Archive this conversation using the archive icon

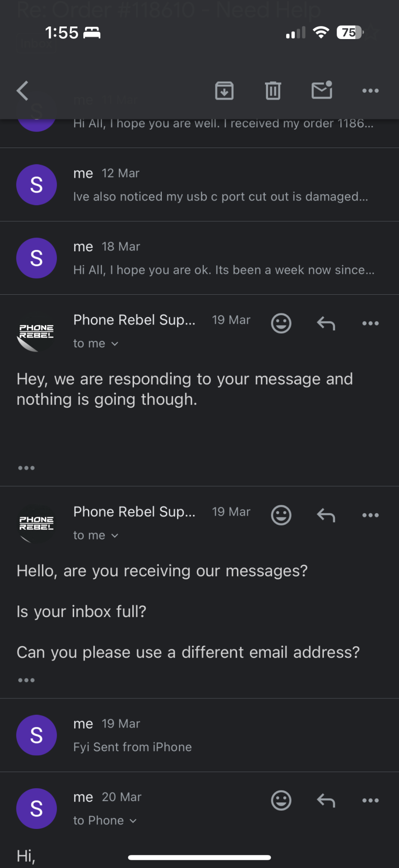[224, 91]
